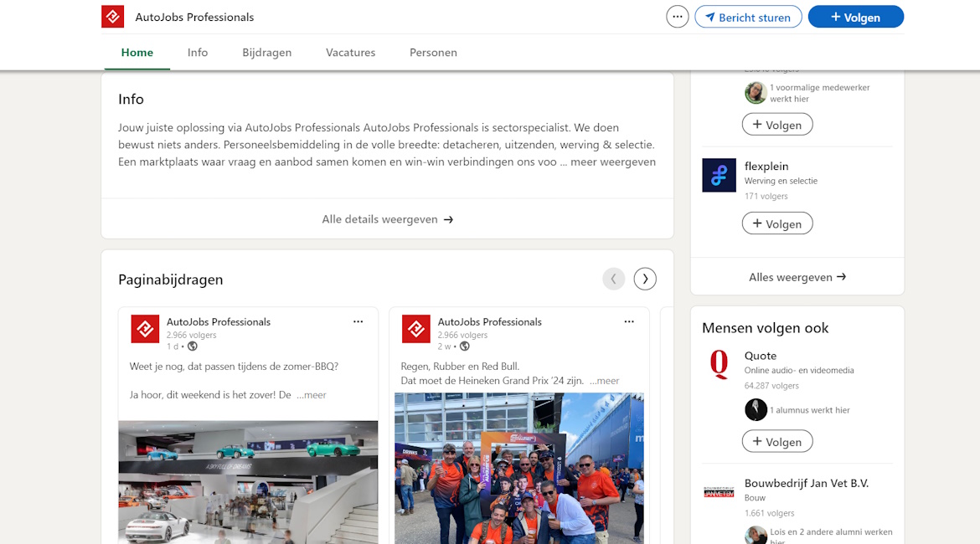Switch to the Personen tab
Image resolution: width=980 pixels, height=544 pixels.
pyautogui.click(x=433, y=52)
